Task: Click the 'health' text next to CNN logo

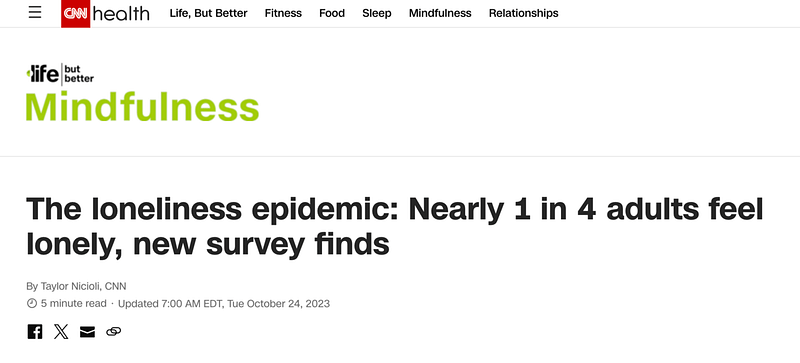Action: pyautogui.click(x=121, y=14)
